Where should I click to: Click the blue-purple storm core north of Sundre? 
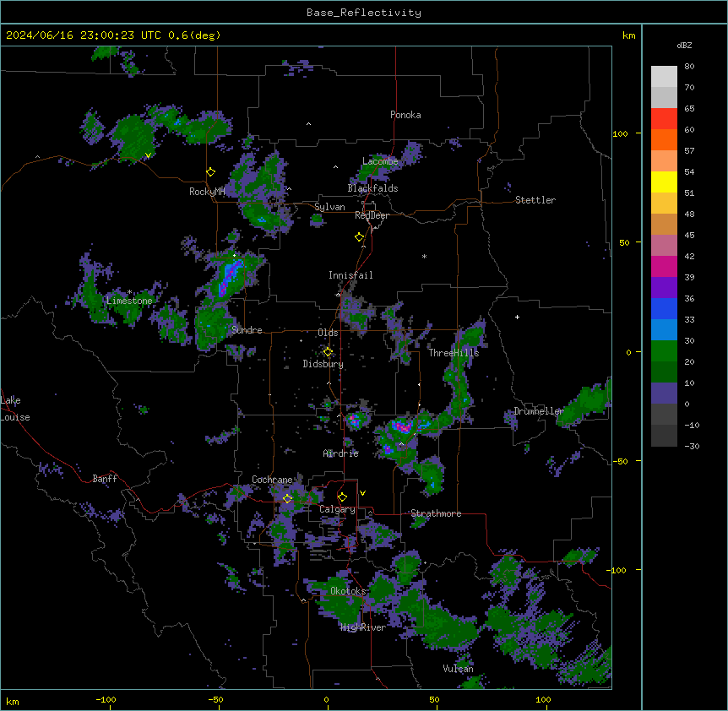click(231, 277)
